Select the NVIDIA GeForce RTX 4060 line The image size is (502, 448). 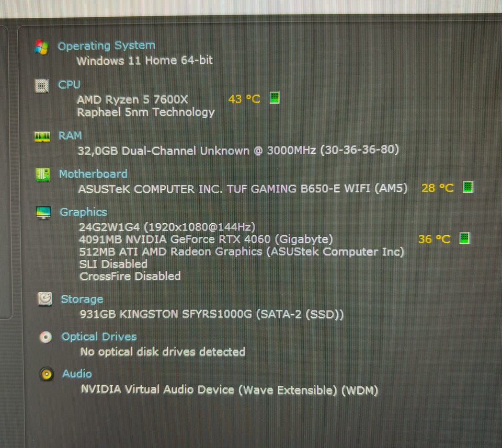click(206, 239)
